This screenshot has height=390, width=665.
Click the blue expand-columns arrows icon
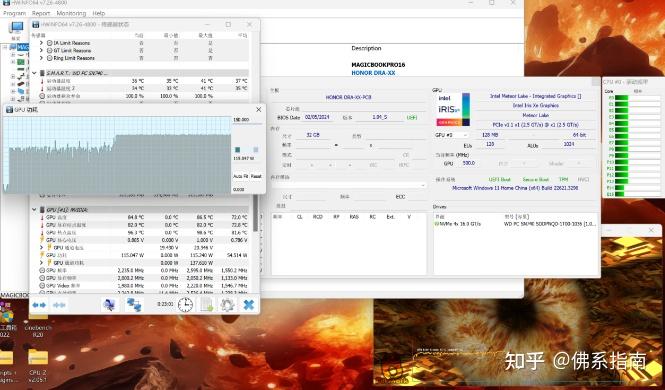(39, 304)
